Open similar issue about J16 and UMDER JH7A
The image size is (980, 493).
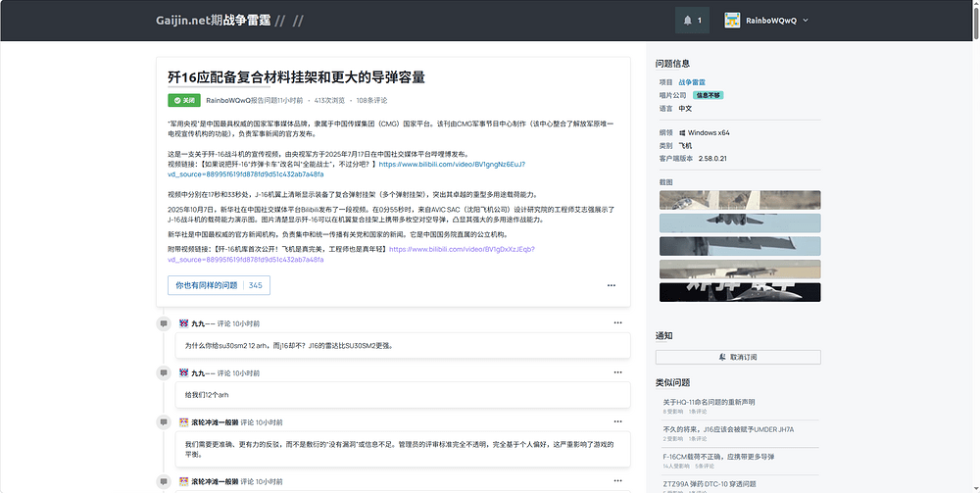[x=728, y=429]
